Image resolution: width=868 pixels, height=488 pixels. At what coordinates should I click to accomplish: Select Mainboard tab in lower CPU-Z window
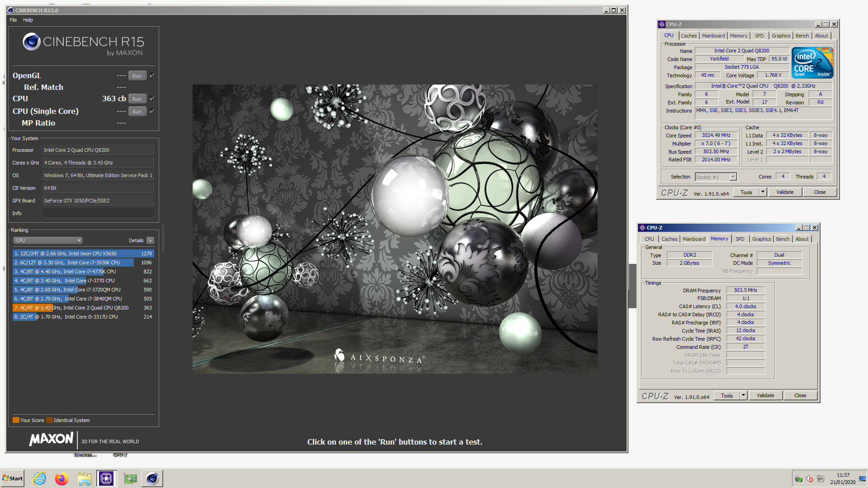coord(694,239)
